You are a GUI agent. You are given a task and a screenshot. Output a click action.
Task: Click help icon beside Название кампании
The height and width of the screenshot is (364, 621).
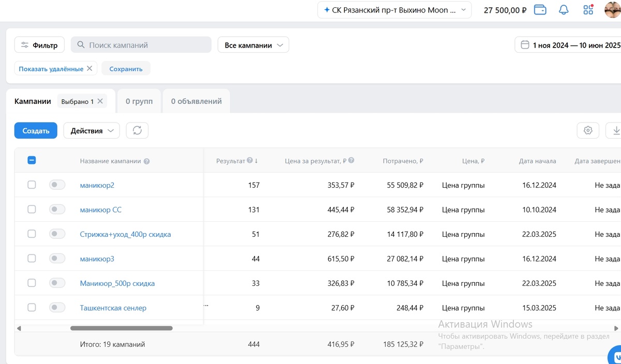coord(146,161)
